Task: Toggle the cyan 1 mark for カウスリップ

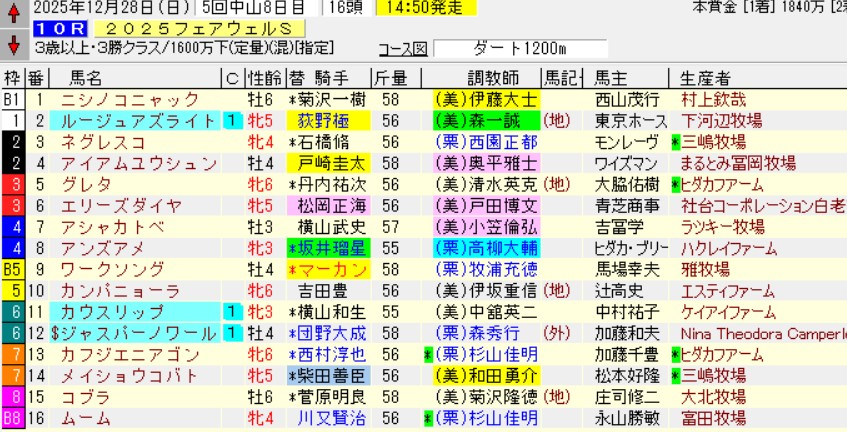Action: (x=231, y=311)
